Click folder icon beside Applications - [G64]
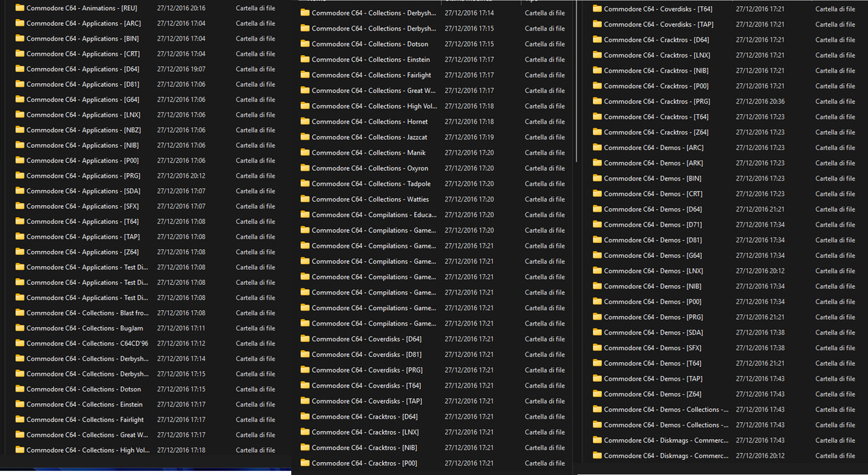Screen dimensions: 868x475 tap(20, 100)
